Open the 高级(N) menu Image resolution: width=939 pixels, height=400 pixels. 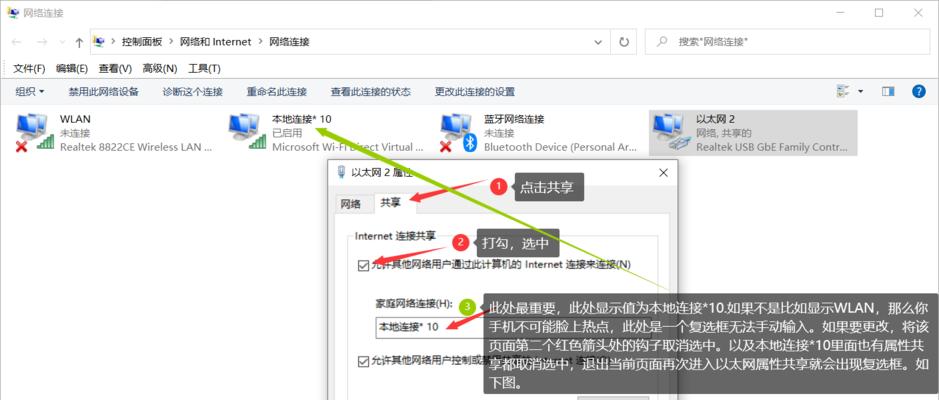click(160, 68)
